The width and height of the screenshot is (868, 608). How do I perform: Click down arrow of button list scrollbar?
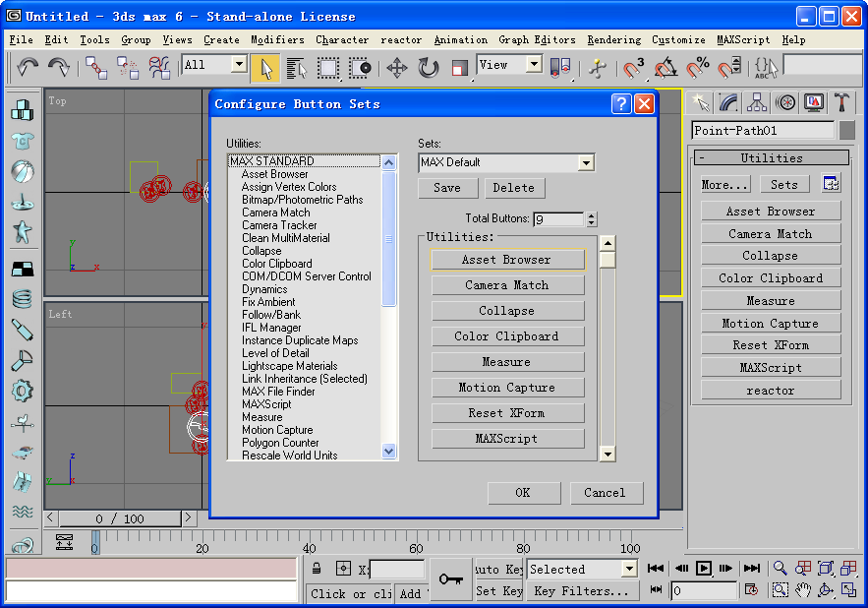[608, 454]
